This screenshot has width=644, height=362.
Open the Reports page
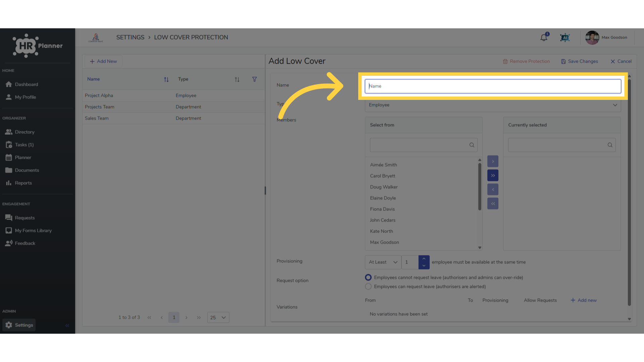(19, 183)
